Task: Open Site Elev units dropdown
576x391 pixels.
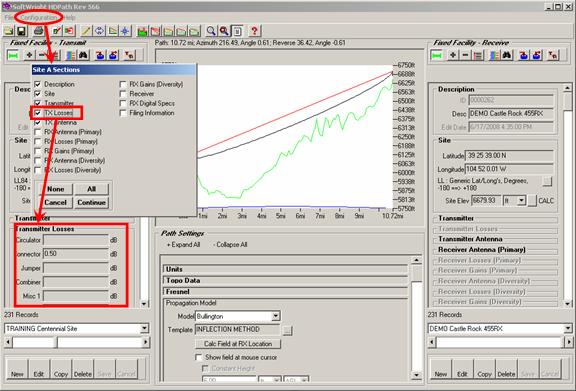Action: pyautogui.click(x=521, y=201)
